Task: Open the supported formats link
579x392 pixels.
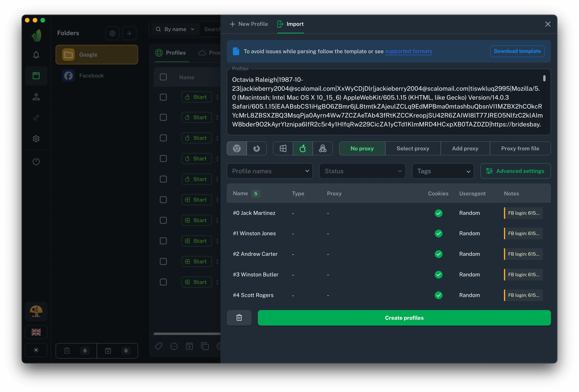Action: coord(408,51)
